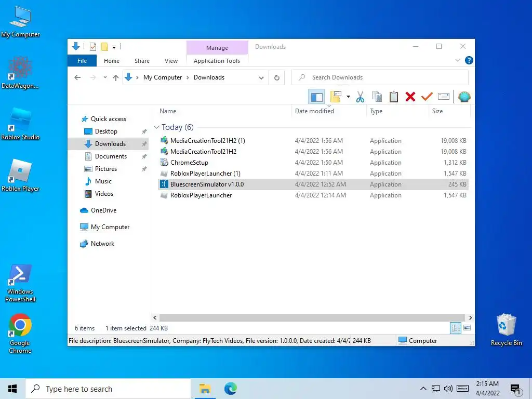Collapse the Today (6) group
The height and width of the screenshot is (399, 532).
point(156,127)
